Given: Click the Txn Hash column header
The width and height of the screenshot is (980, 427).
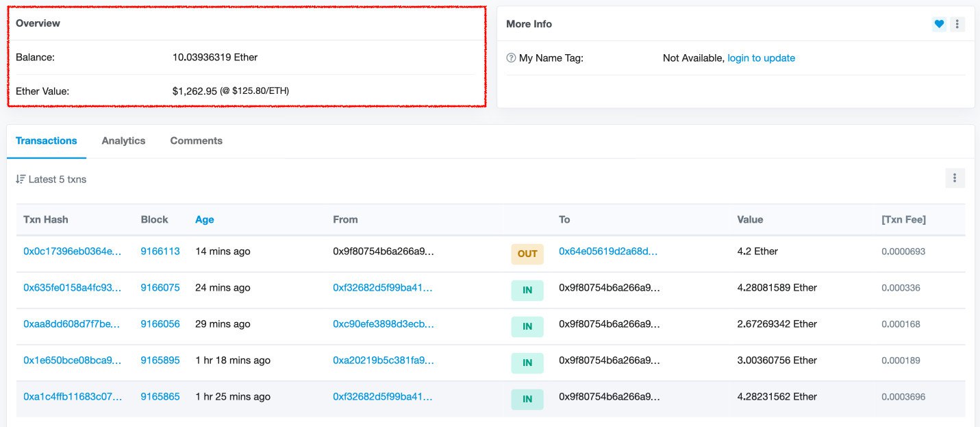Looking at the screenshot, I should coord(46,219).
